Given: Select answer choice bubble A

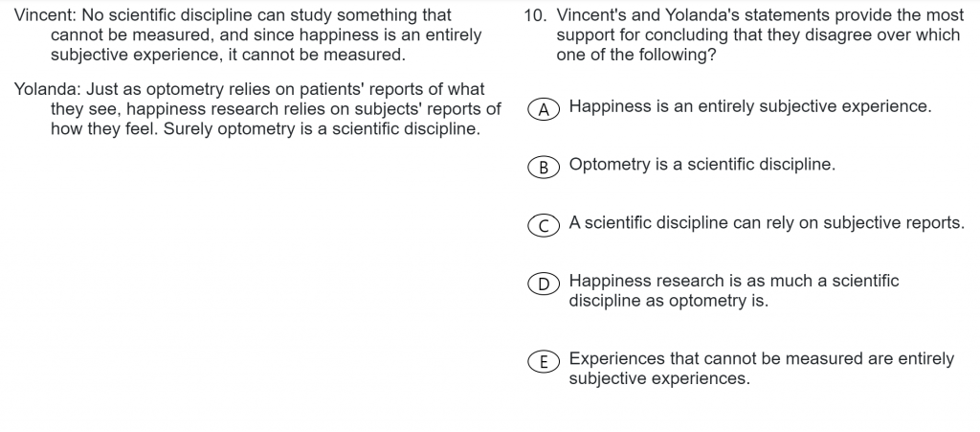Looking at the screenshot, I should coord(544,109).
